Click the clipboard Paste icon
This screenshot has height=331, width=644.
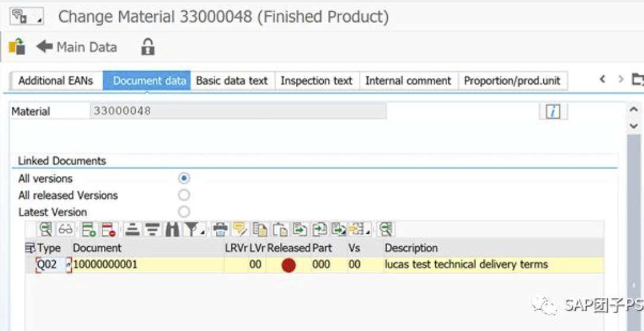click(280, 229)
